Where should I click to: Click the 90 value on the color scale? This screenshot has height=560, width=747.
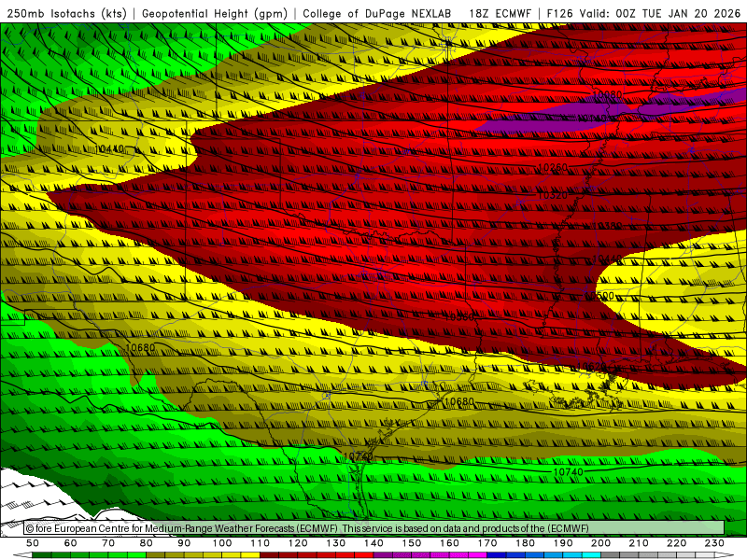click(x=184, y=543)
